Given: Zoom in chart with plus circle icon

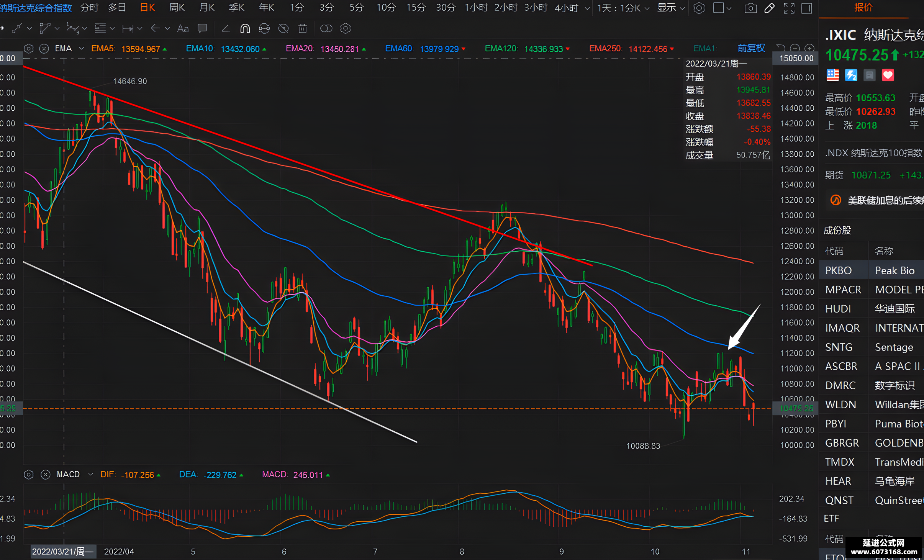Looking at the screenshot, I should 809,48.
